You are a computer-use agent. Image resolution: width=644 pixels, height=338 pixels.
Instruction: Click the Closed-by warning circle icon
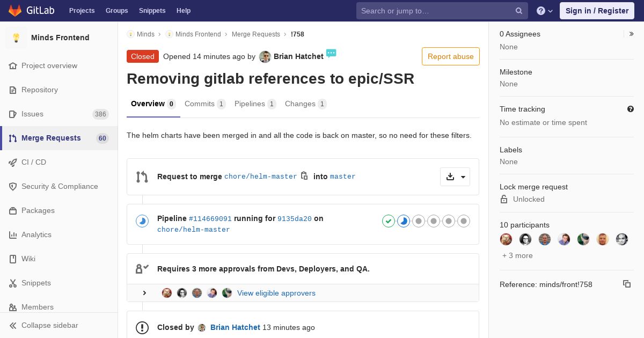click(x=142, y=327)
